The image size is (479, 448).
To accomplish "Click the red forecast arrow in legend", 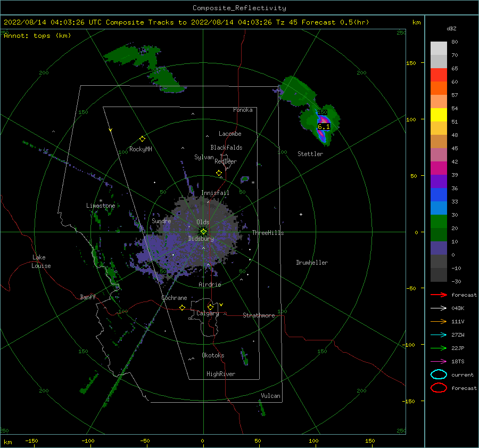I will (x=439, y=295).
